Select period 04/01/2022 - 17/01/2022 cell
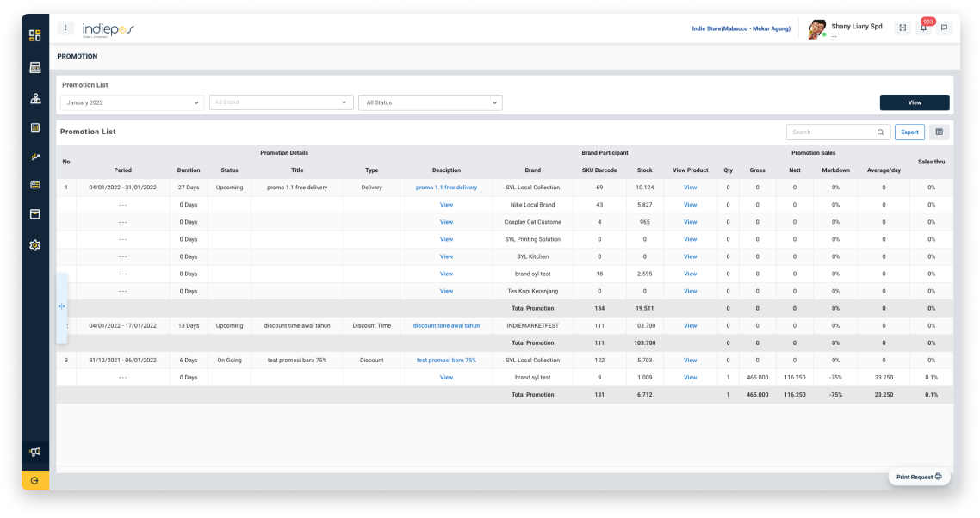Screen dimensions: 980x518 pyautogui.click(x=122, y=325)
